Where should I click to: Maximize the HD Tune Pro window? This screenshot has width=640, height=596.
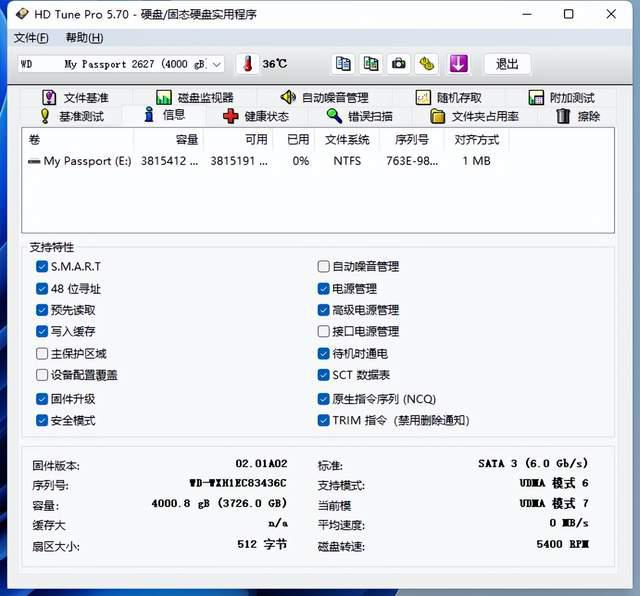(x=568, y=14)
